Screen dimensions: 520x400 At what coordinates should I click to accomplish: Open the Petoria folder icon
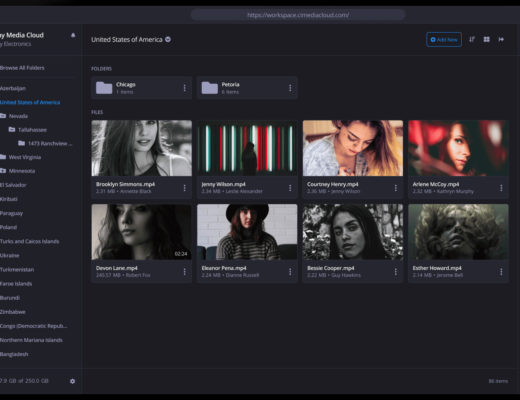210,88
